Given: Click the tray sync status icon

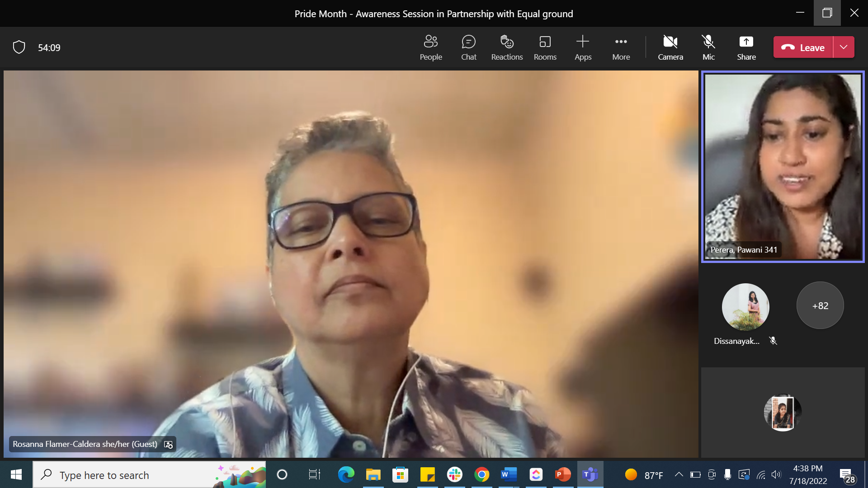Looking at the screenshot, I should 744,474.
